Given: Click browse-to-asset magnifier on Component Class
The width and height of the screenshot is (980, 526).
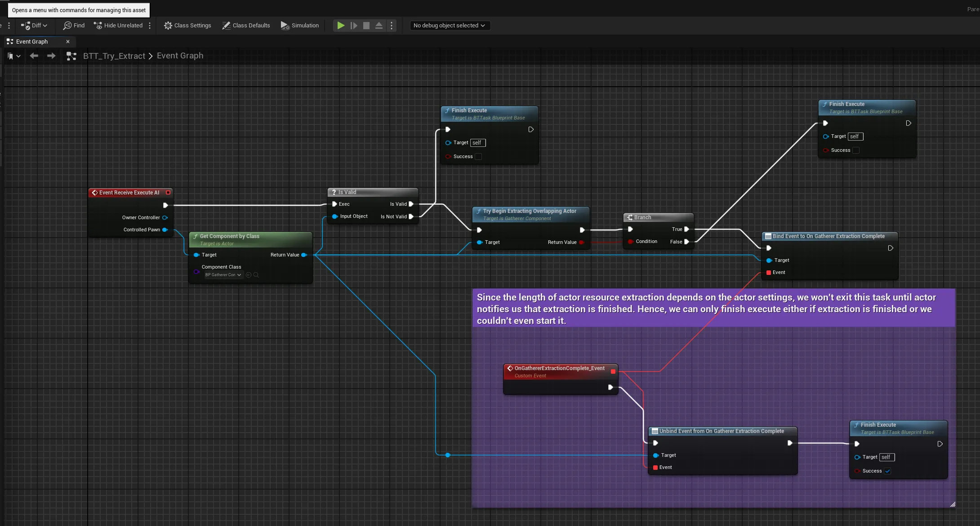Looking at the screenshot, I should pyautogui.click(x=256, y=275).
